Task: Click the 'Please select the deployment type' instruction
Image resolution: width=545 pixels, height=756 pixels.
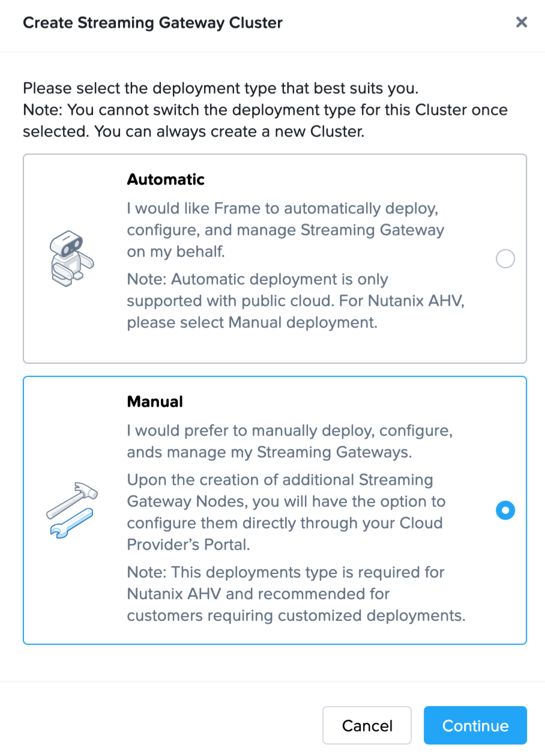Action: pyautogui.click(x=220, y=89)
